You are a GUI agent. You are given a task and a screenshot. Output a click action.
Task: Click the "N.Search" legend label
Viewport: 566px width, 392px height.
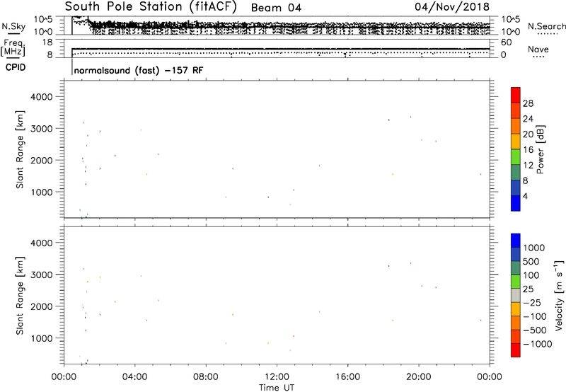pos(546,26)
